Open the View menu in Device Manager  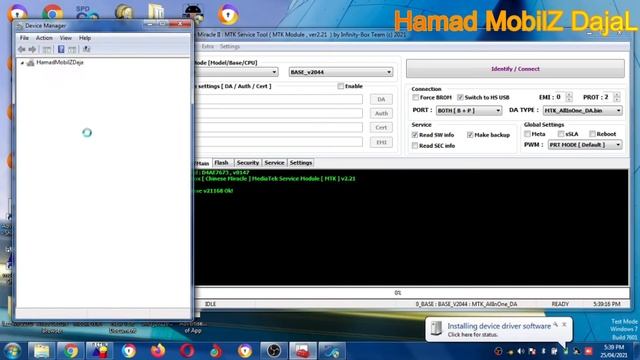(x=66, y=38)
